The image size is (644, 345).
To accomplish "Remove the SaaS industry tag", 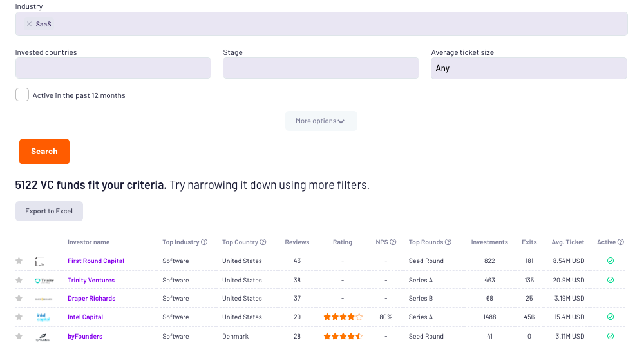I will [x=29, y=24].
